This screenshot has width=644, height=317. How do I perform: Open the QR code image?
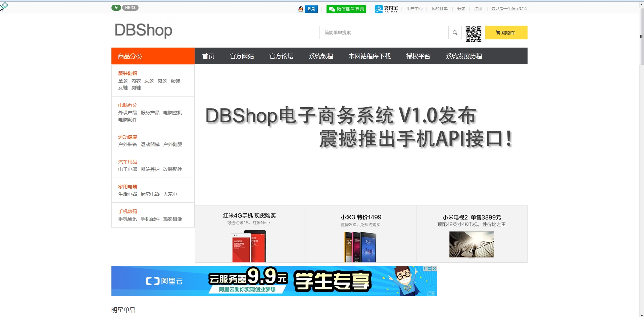pos(474,34)
